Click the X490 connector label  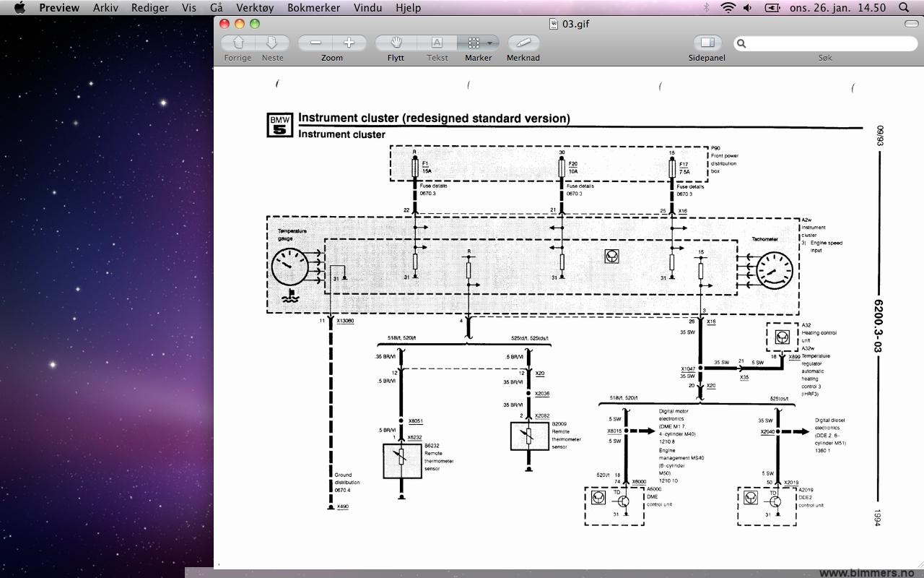342,506
